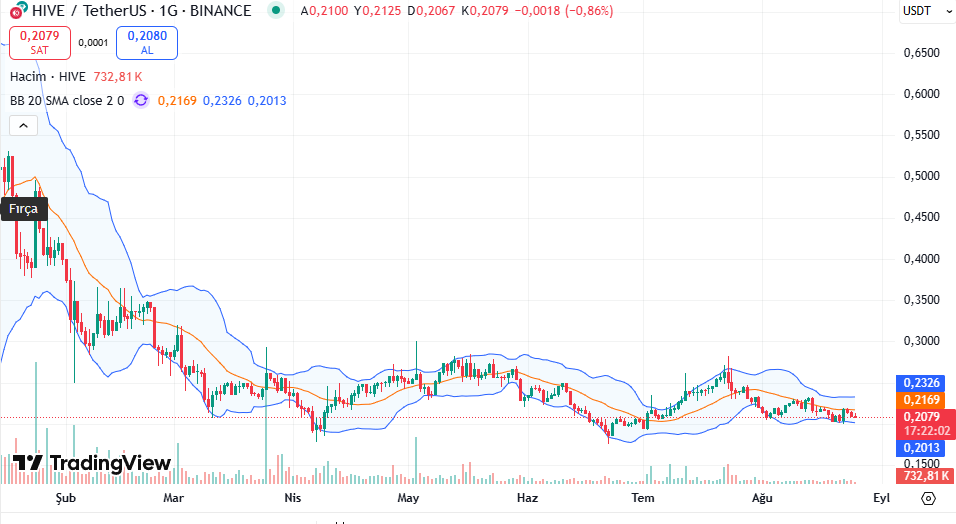This screenshot has height=524, width=956.
Task: Collapse the indicator legend with chevron
Action: pos(23,126)
